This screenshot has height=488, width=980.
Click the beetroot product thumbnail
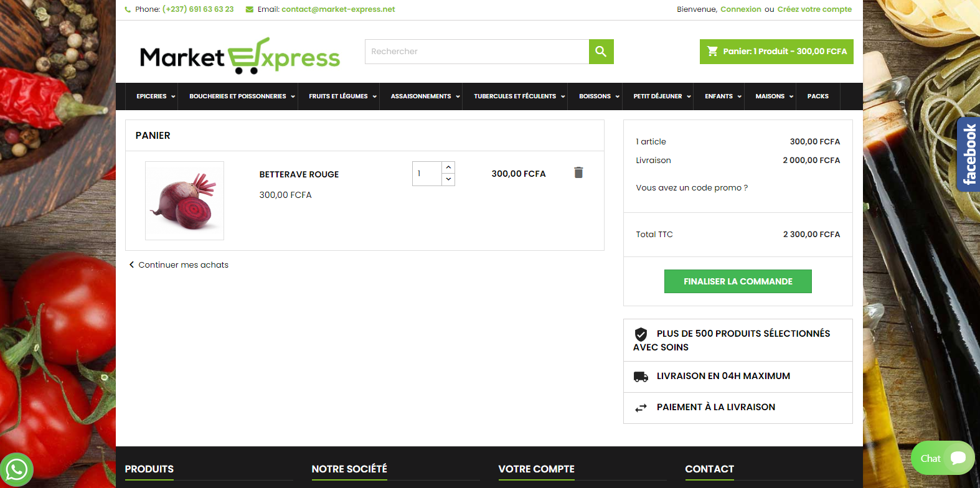tap(184, 200)
